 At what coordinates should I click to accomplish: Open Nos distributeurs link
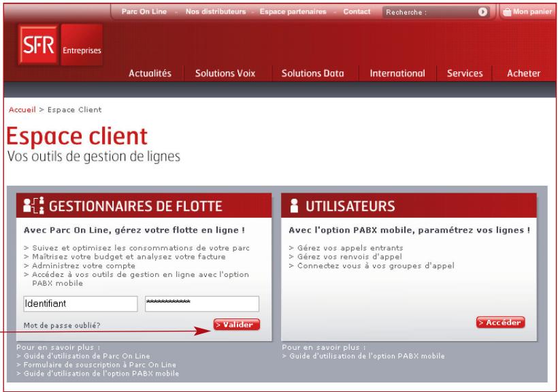pos(216,12)
